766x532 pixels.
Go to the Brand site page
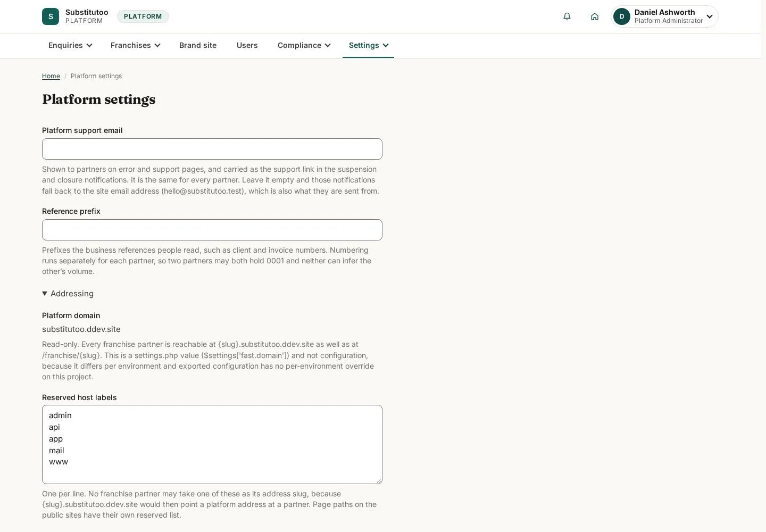tap(198, 45)
